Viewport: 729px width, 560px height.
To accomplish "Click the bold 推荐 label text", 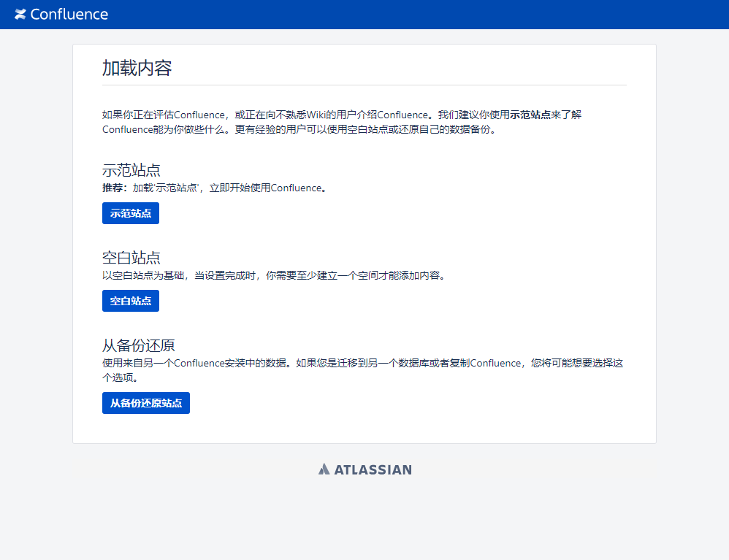I will 115,188.
